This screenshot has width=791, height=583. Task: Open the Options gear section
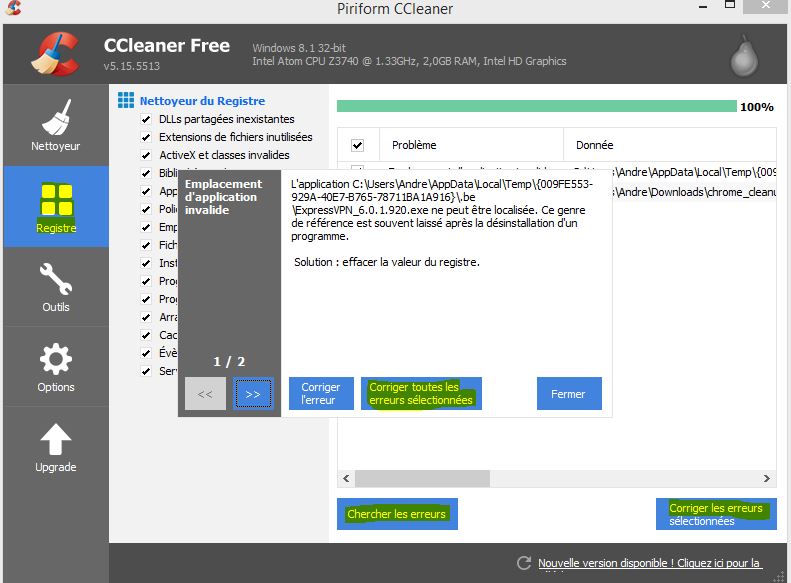[56, 365]
